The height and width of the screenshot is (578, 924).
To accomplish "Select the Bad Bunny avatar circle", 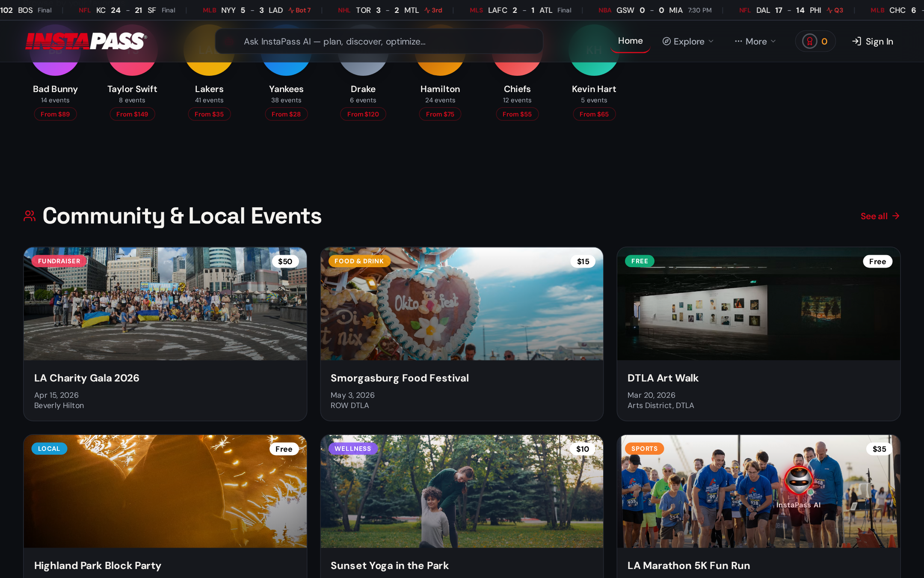I will point(55,50).
